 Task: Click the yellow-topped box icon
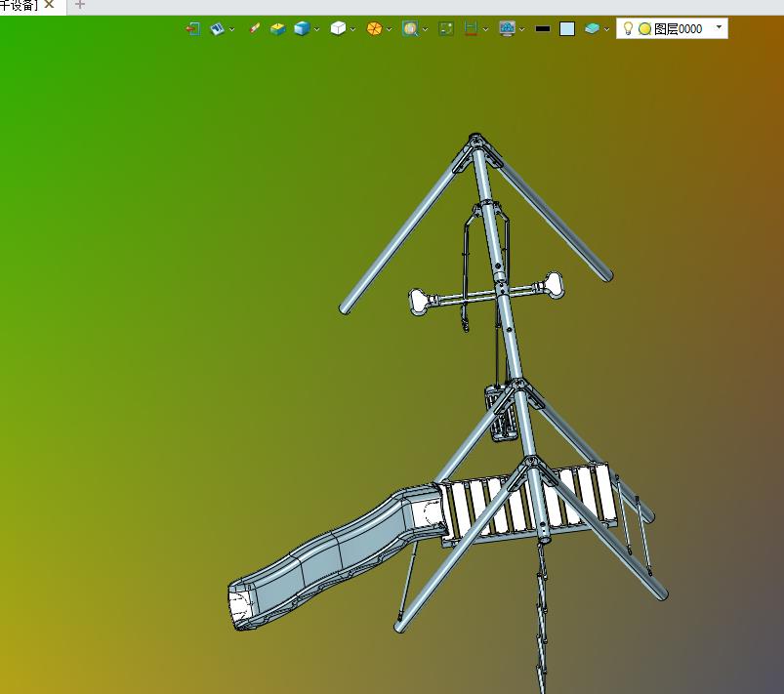click(277, 29)
